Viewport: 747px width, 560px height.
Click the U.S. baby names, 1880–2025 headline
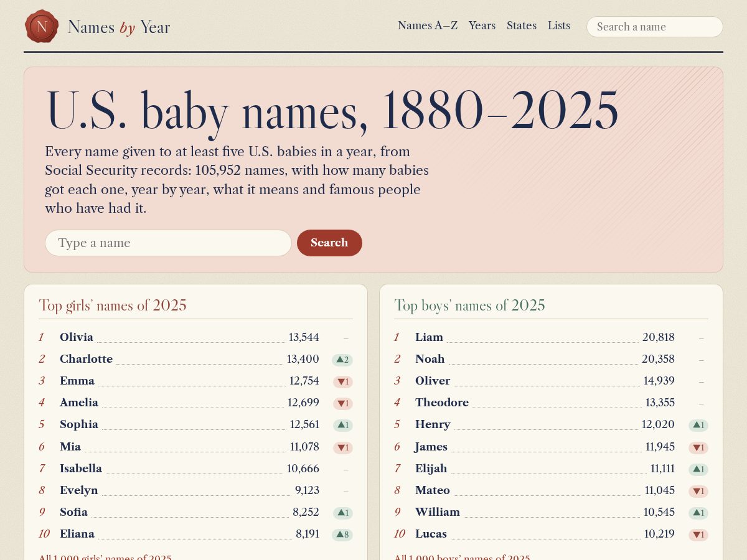(x=332, y=111)
